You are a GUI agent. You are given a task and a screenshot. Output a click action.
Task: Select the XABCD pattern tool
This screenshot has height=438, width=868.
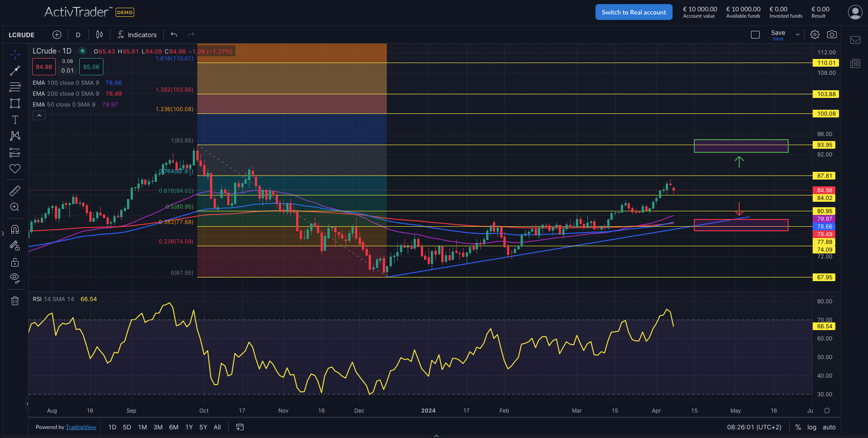15,136
